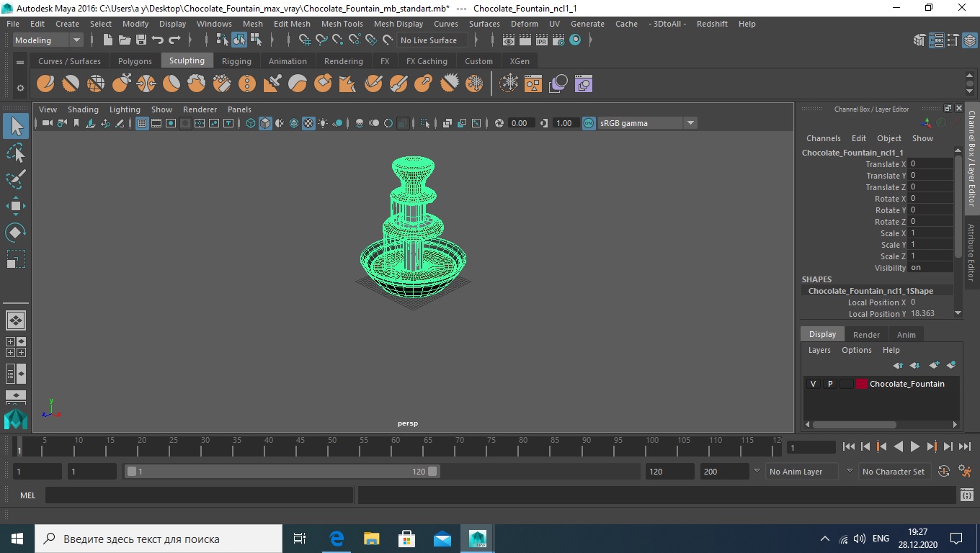Viewport: 980px width, 553px height.
Task: Toggle color management ON button
Action: (589, 123)
